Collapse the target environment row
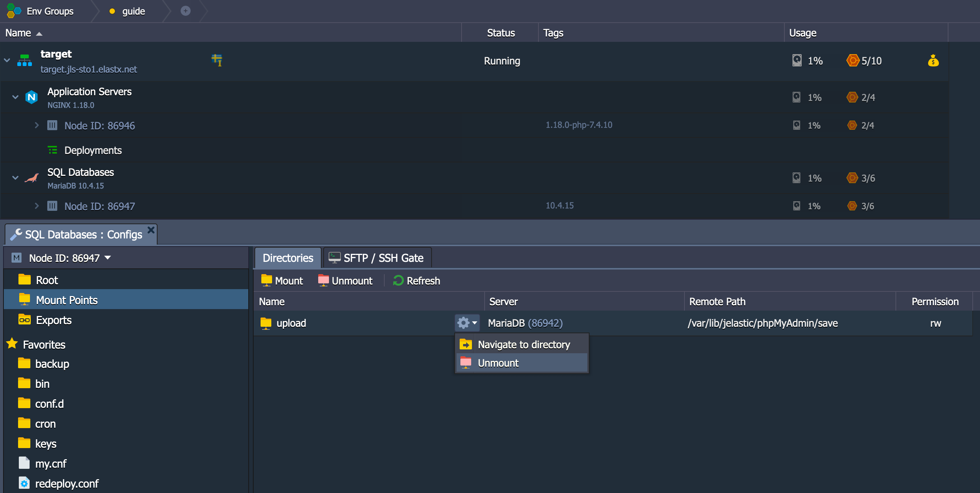 click(x=7, y=60)
